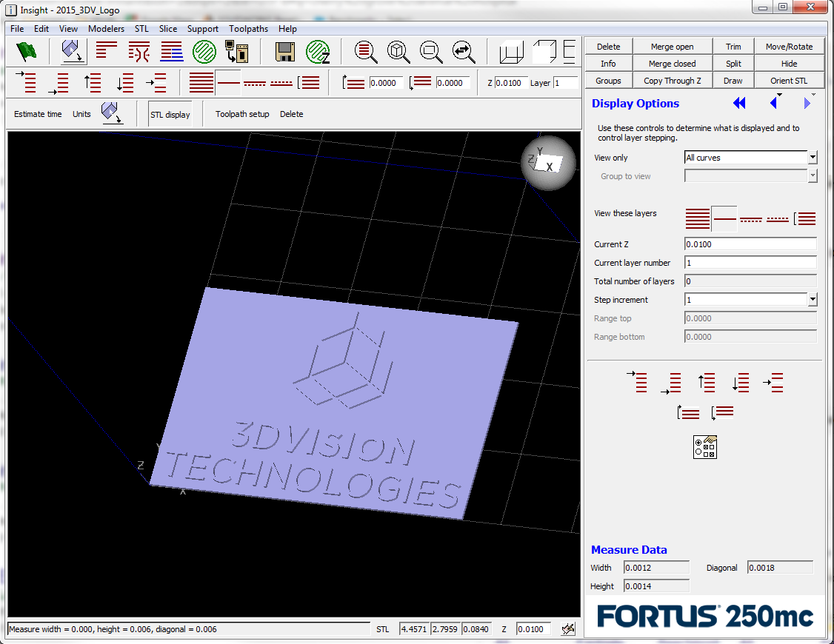Click the double left arrow in Display Options
Screen dimensions: 834x644
739,103
